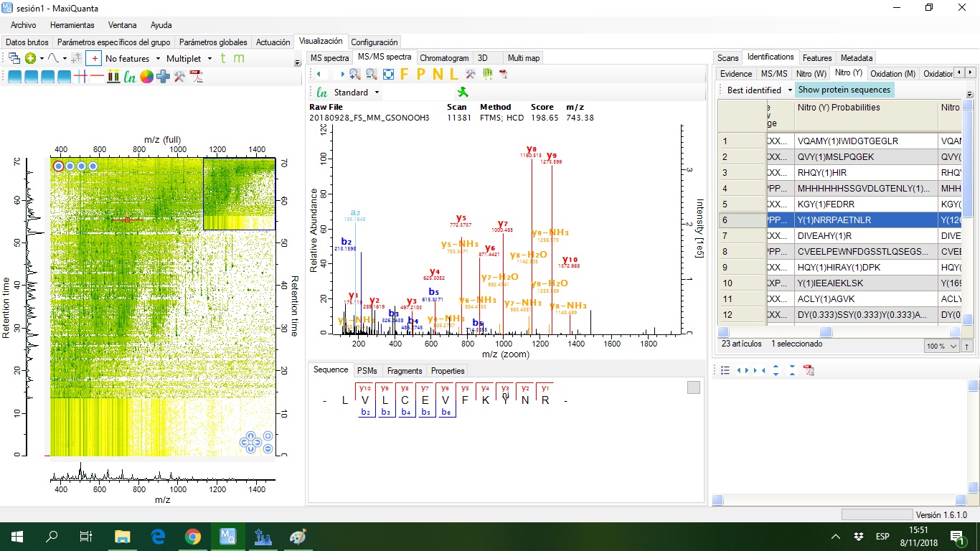The height and width of the screenshot is (551, 980).
Task: Click the green running figure icon
Action: click(x=463, y=93)
